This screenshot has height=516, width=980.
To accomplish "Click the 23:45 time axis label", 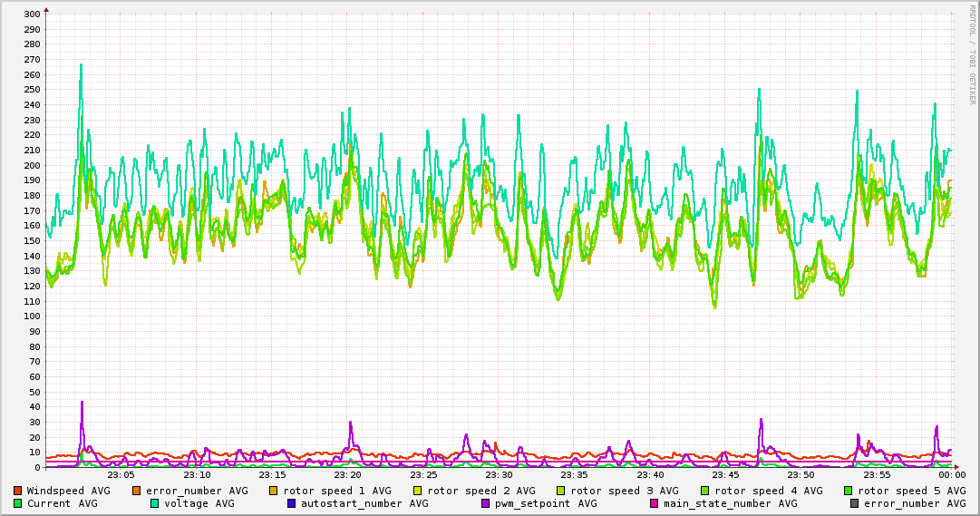I will (x=725, y=474).
